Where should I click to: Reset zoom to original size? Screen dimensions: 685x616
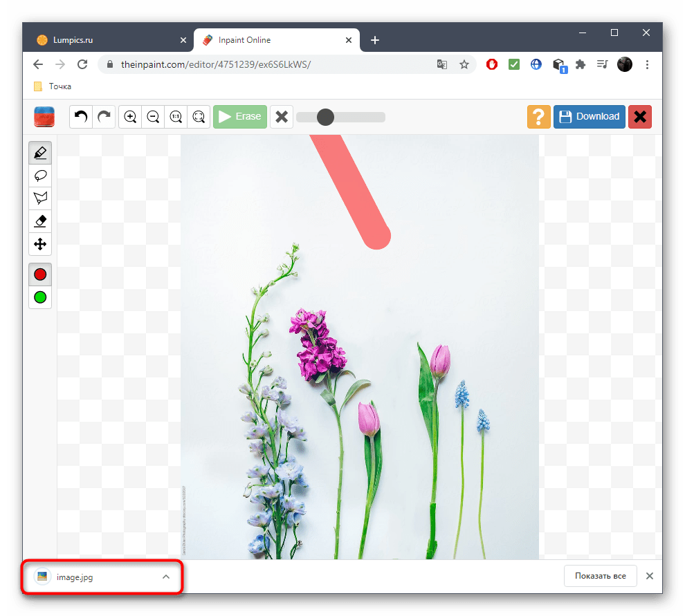176,117
